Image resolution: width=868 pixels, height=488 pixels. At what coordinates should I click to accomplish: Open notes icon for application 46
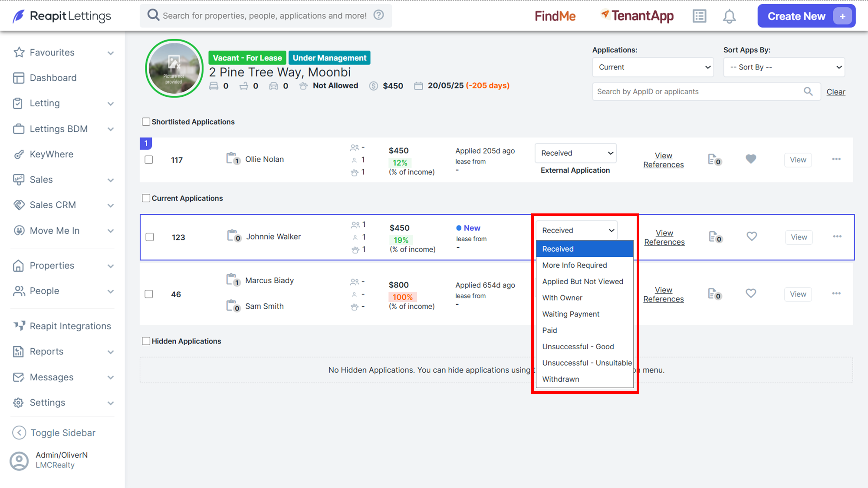714,294
